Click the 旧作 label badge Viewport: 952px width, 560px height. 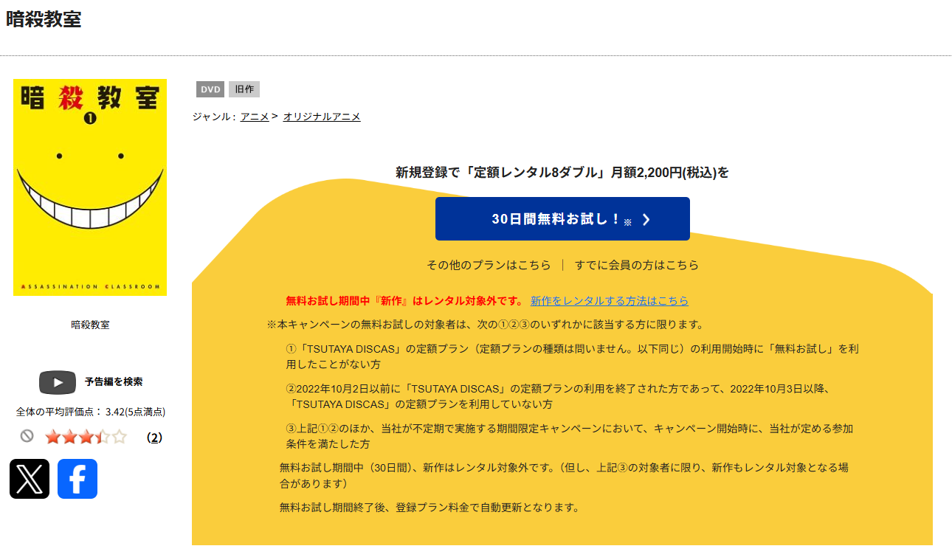[244, 89]
